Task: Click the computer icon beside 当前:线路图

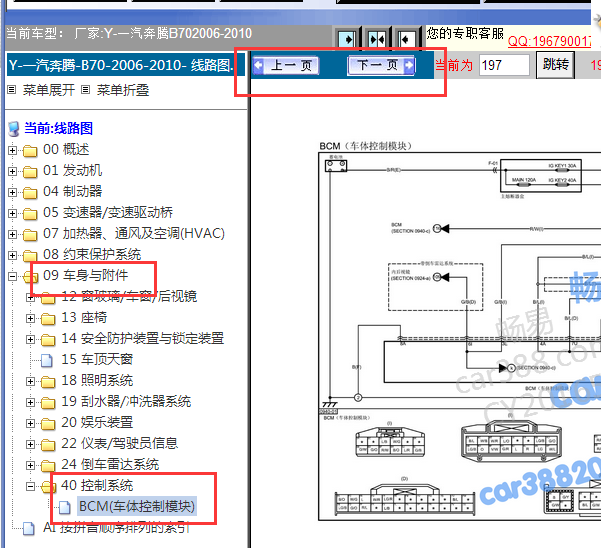Action: [14, 129]
